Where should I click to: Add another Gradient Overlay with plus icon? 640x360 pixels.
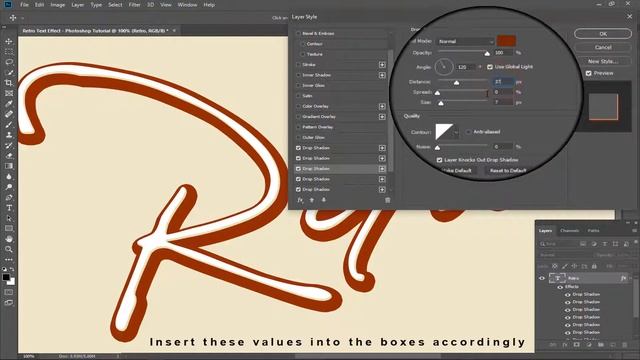382,117
